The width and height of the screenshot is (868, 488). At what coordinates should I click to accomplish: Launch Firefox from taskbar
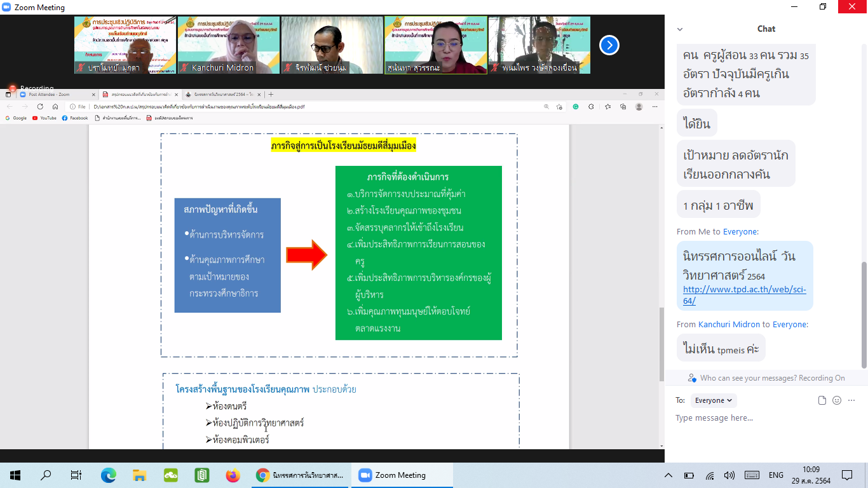pos(233,475)
